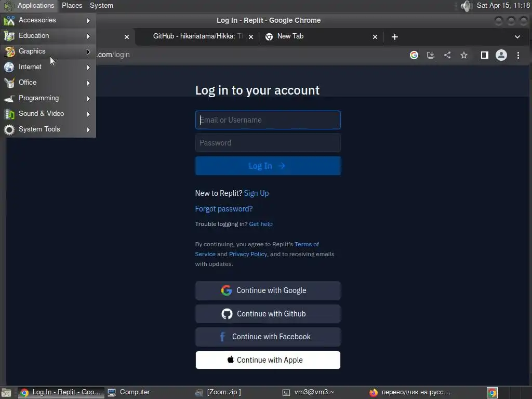Click the Accessories scissors icon

(9, 21)
